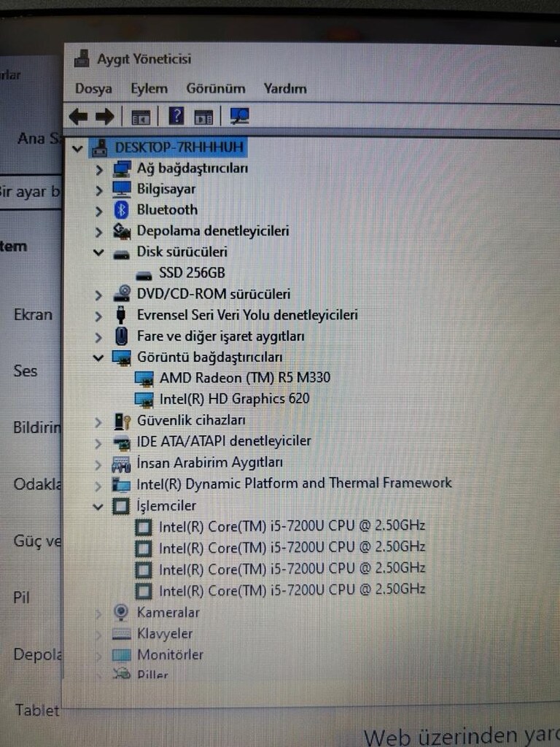Screen dimensions: 560x747
Task: Select the Kameralar tree item
Action: point(168,613)
